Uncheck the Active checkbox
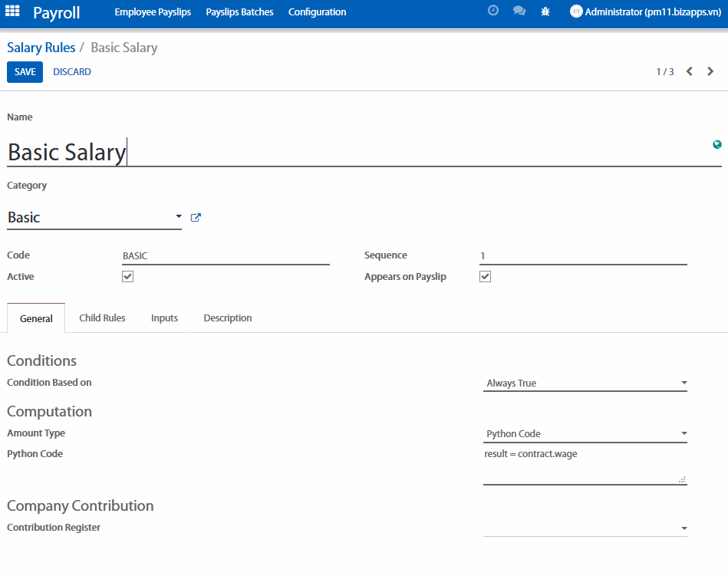 [128, 276]
